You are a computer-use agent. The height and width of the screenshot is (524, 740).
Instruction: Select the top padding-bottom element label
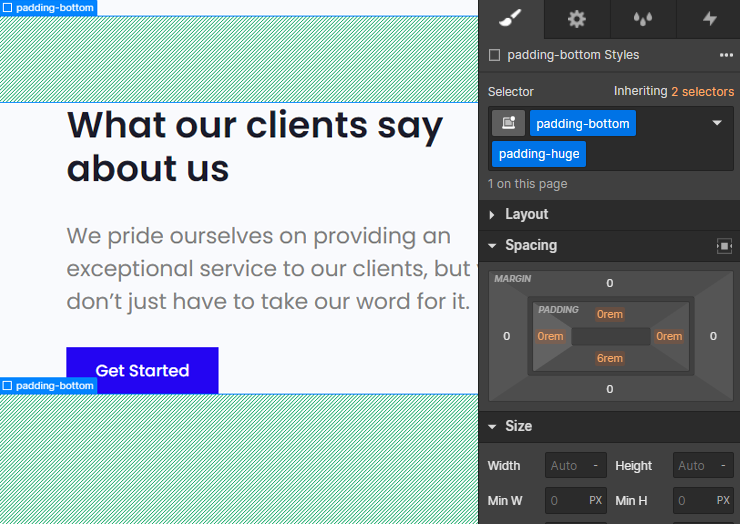pyautogui.click(x=49, y=8)
